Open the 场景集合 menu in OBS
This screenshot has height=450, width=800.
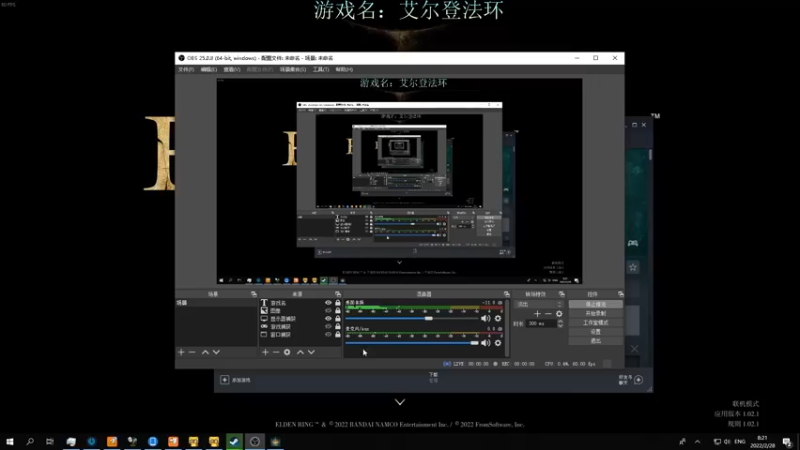click(293, 69)
